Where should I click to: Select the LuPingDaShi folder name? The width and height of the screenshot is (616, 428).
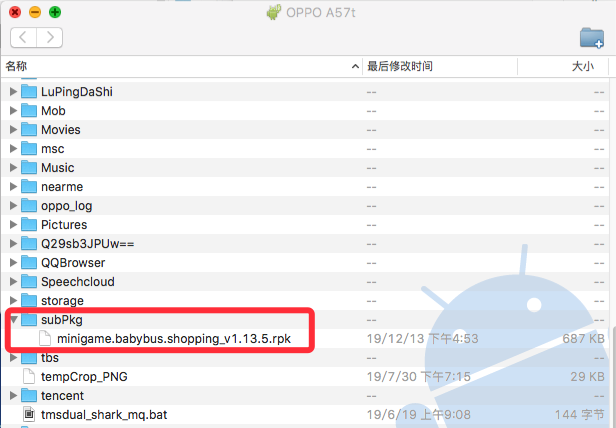point(77,92)
